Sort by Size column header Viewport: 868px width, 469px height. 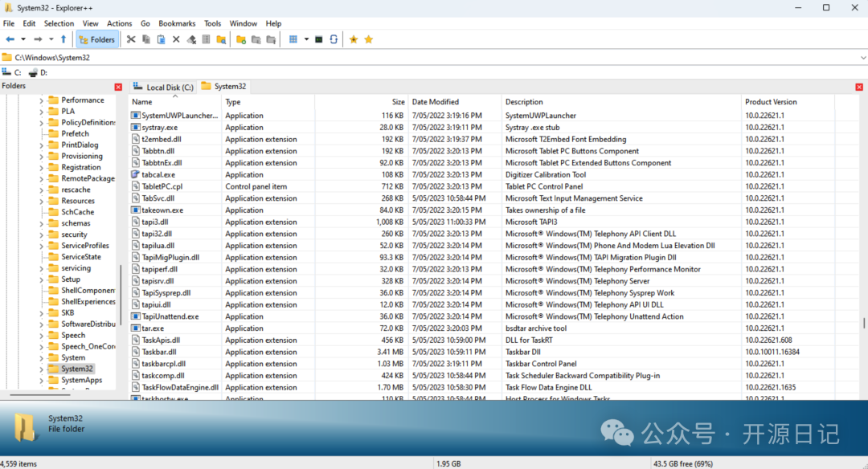(362, 102)
